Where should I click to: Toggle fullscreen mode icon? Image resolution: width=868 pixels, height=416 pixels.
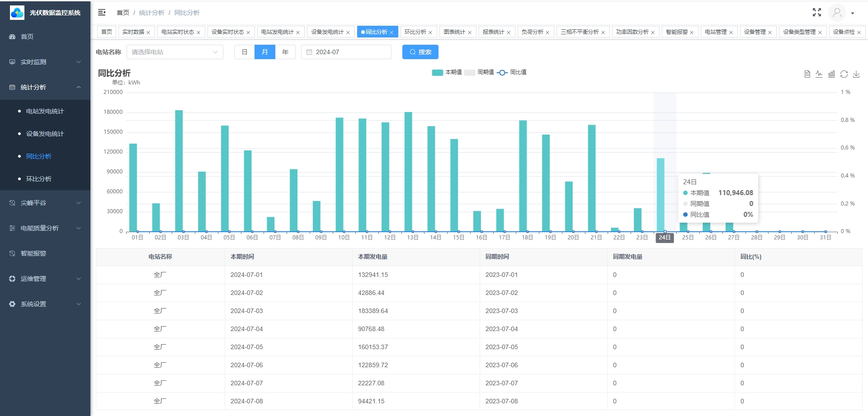tap(816, 13)
